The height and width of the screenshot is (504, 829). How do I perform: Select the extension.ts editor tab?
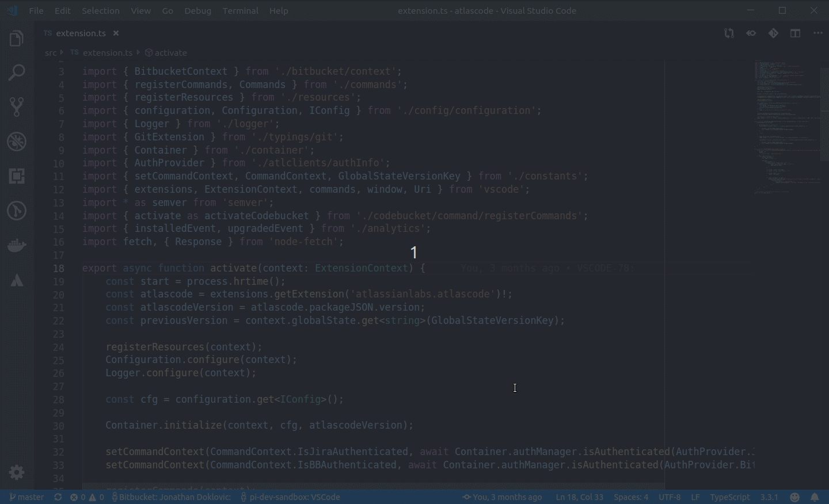81,33
